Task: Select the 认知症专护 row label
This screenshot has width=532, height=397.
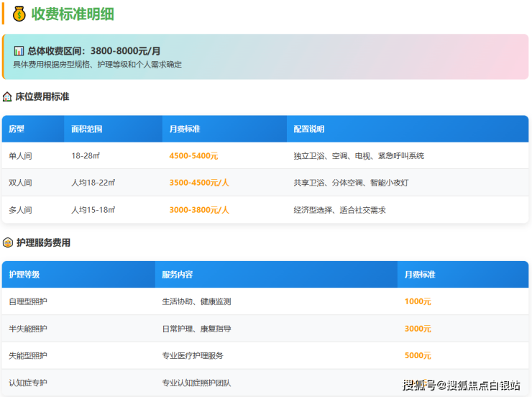Action: (x=29, y=383)
